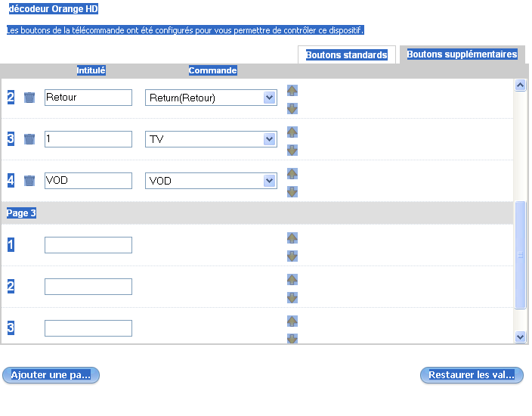Delete the Retour button row with trash icon
The image size is (532, 416).
coord(29,98)
